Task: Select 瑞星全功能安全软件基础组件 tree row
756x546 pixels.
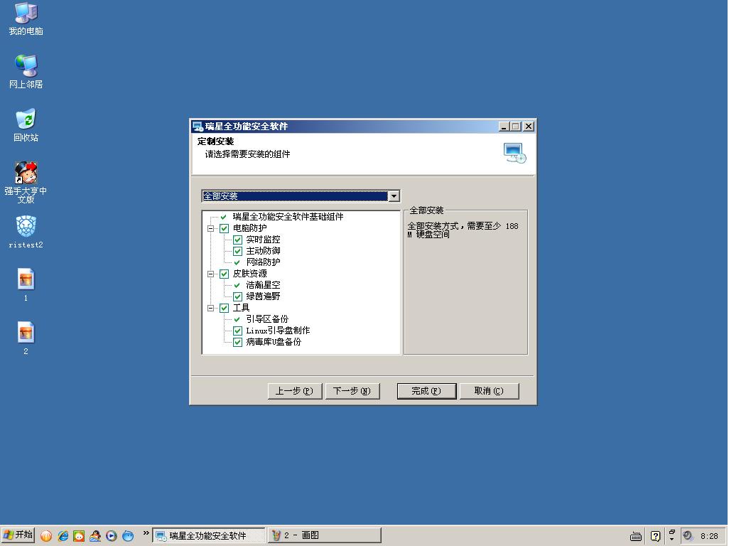Action: click(x=288, y=217)
